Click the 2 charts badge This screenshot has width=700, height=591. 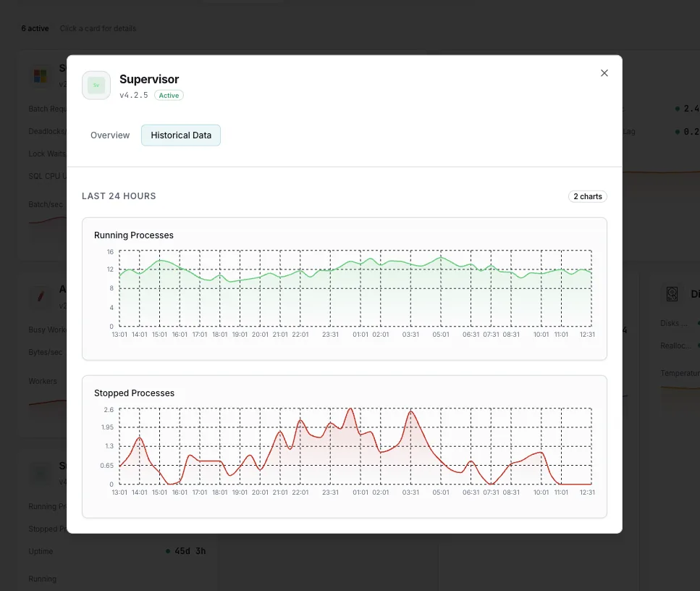click(x=588, y=196)
